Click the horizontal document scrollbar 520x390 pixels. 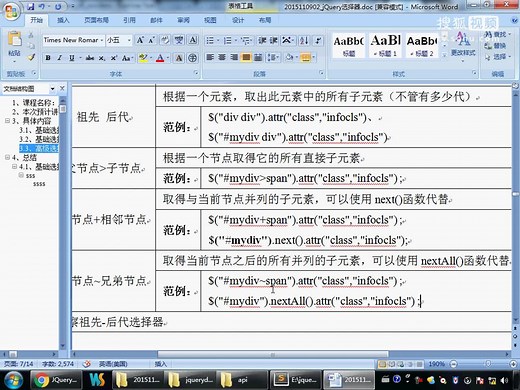click(273, 354)
